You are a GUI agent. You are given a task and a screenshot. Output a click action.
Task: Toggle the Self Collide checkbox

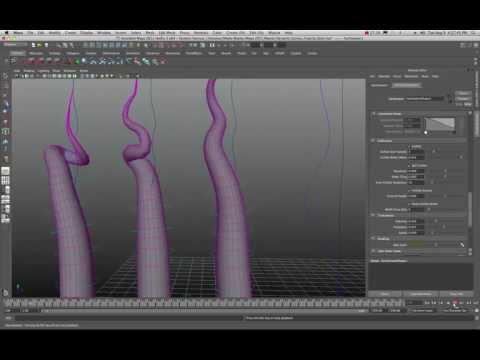410,165
